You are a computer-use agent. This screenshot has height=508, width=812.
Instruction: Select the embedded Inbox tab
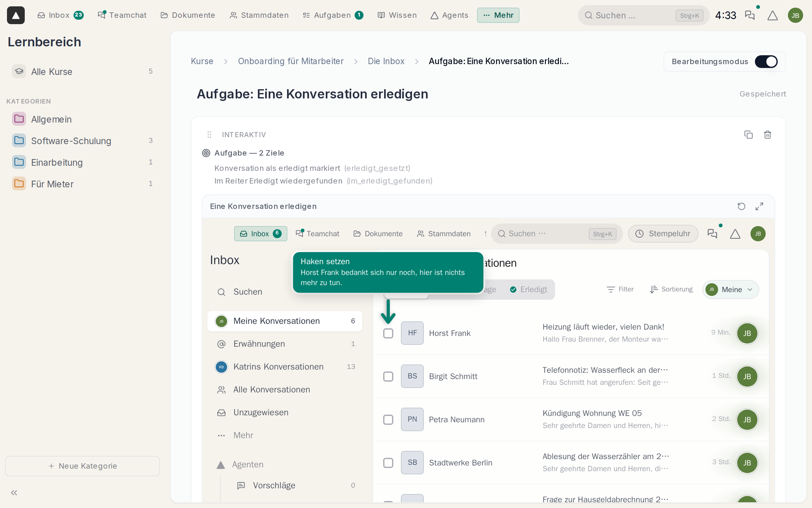[260, 233]
